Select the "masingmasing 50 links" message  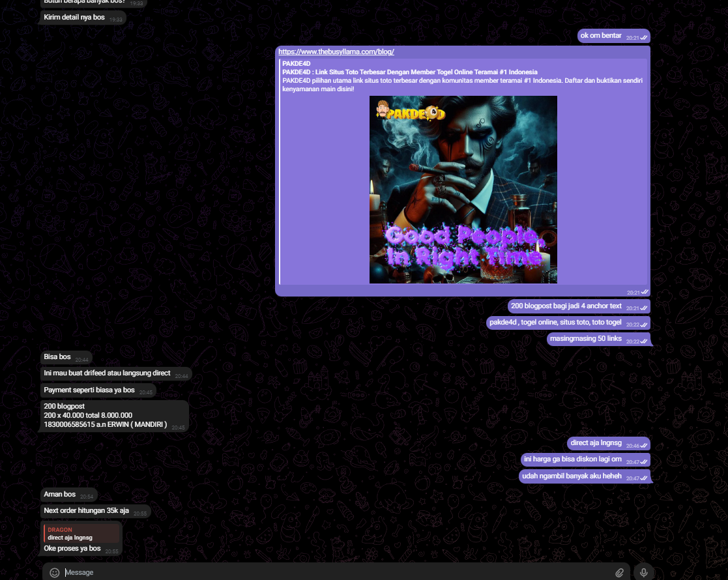point(585,339)
